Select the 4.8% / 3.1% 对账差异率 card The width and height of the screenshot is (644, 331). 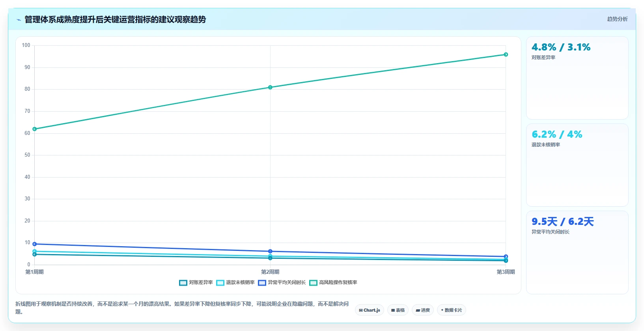577,78
